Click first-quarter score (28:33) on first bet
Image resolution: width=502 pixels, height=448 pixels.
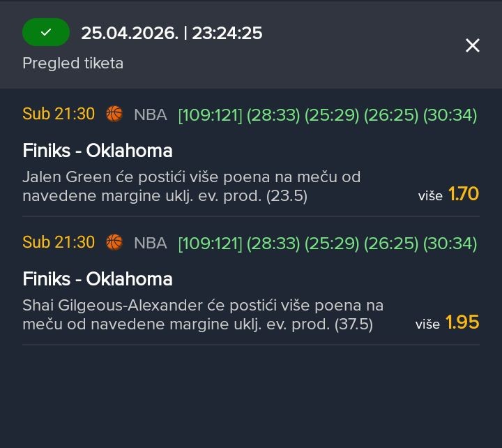coord(271,115)
